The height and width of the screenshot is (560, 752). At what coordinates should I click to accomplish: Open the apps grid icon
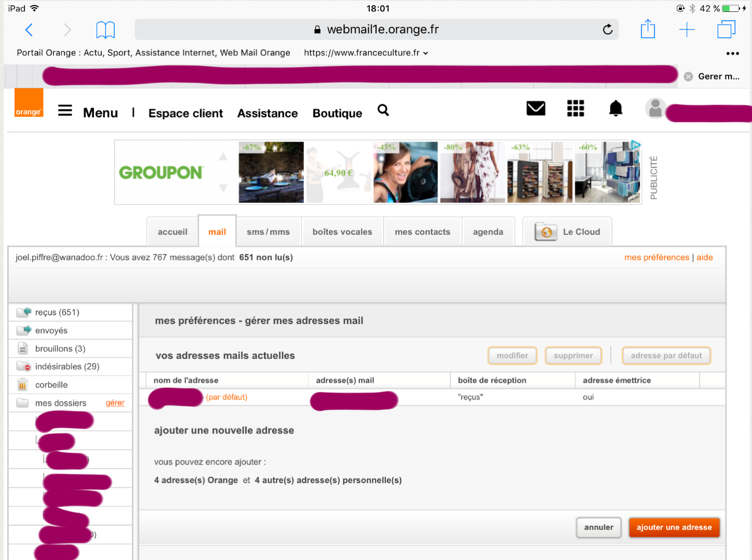[576, 108]
